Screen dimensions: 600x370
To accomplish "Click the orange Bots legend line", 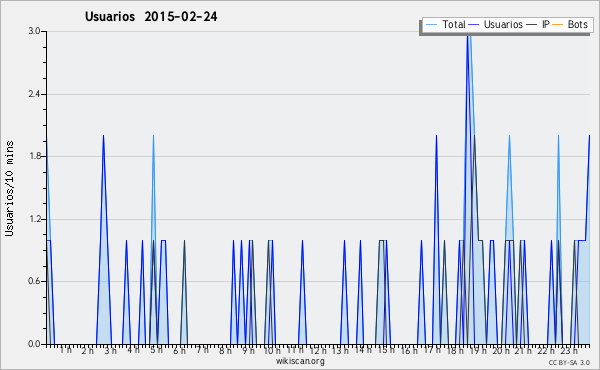I will click(x=558, y=25).
